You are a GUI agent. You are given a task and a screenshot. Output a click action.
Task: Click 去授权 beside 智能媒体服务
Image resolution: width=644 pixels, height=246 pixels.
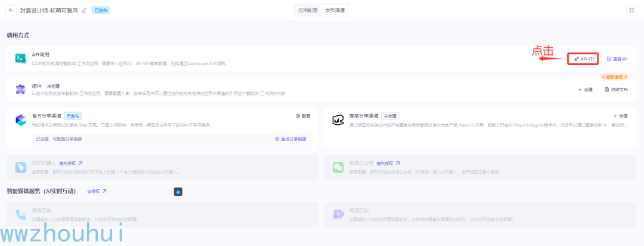pos(97,191)
